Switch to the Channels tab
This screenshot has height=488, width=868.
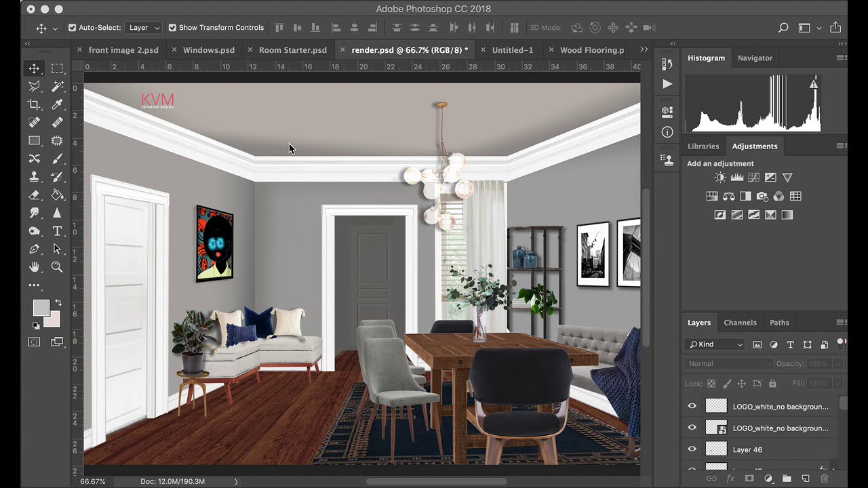click(740, 323)
